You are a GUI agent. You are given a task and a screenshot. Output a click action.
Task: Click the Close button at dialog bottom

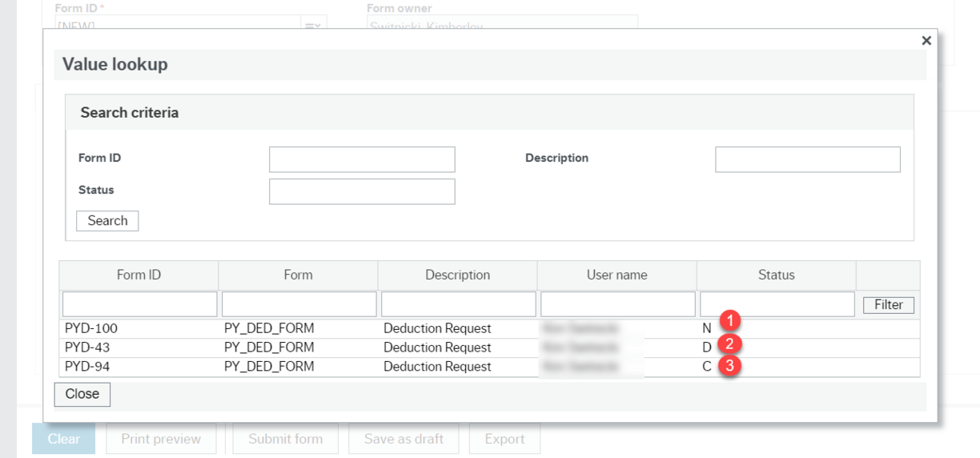[x=82, y=394]
